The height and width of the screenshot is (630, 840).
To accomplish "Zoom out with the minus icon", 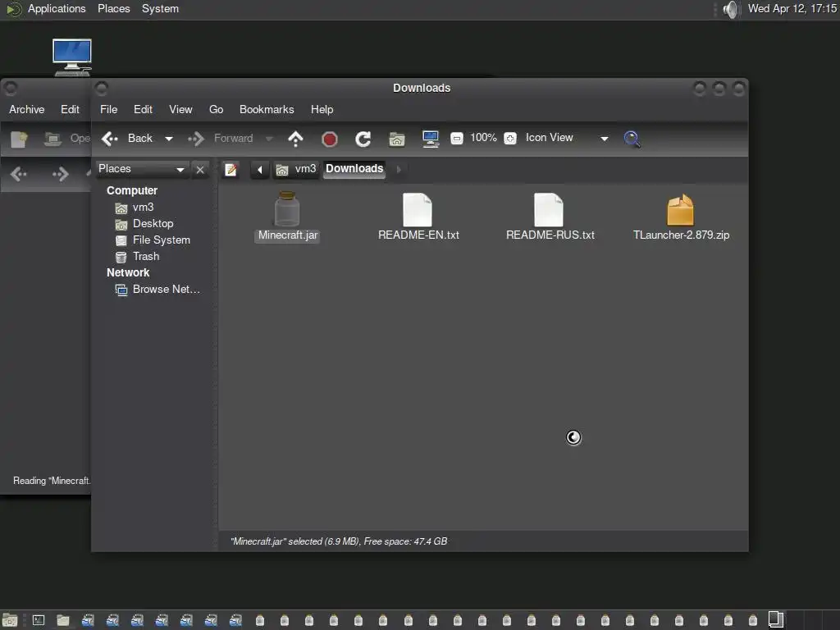I will tap(456, 138).
